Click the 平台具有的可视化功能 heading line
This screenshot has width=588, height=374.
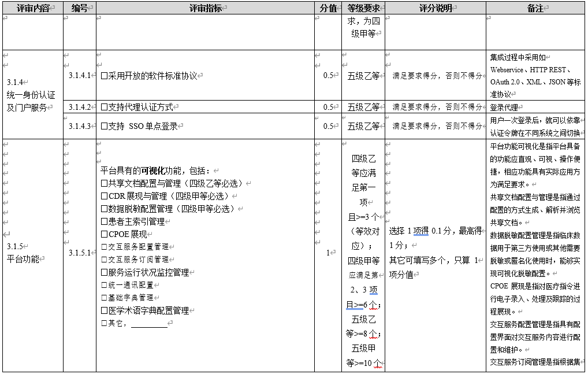pos(155,171)
